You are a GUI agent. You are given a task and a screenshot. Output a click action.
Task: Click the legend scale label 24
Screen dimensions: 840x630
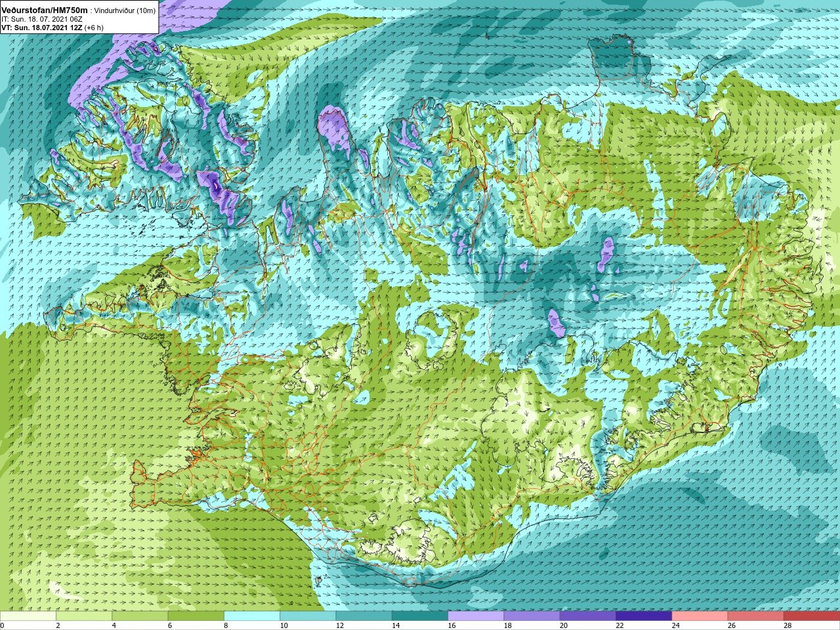tap(675, 625)
